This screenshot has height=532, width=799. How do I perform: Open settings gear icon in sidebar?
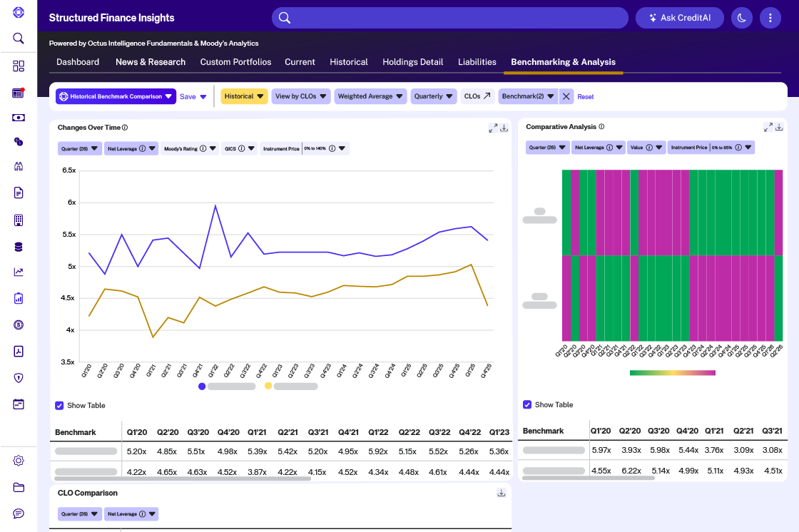(19, 461)
